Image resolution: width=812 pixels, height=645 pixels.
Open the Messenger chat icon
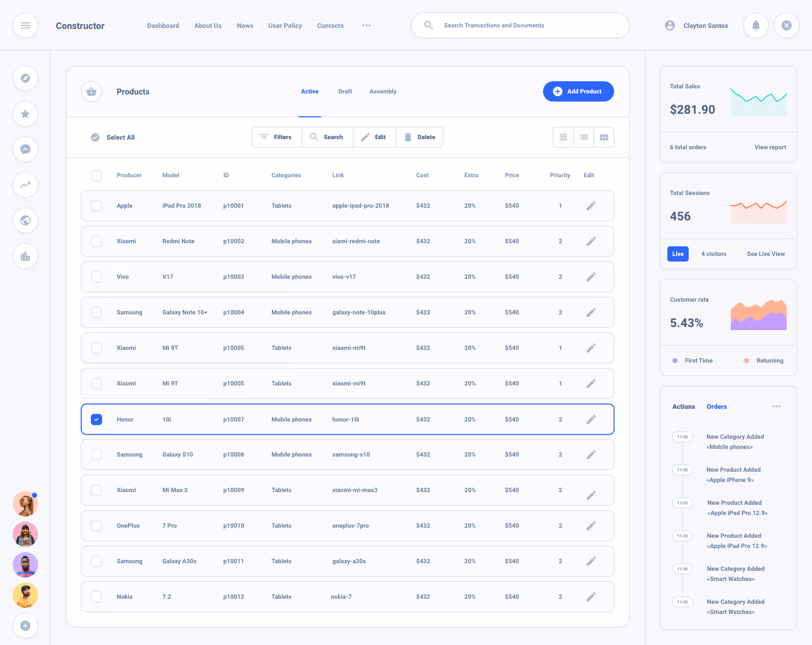coord(25,149)
